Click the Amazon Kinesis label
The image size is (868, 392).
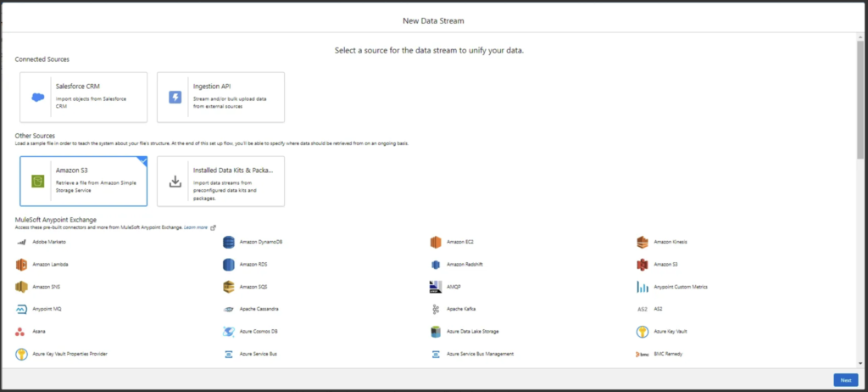671,243
